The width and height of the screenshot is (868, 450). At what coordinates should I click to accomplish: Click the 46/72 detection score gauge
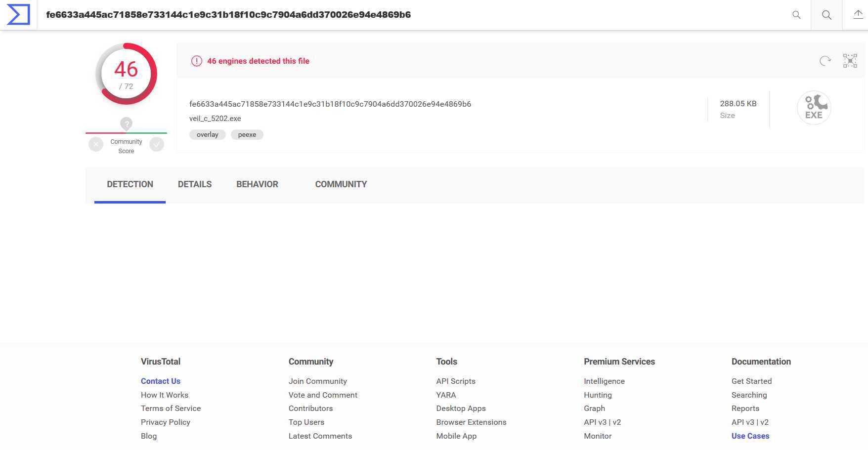[126, 74]
